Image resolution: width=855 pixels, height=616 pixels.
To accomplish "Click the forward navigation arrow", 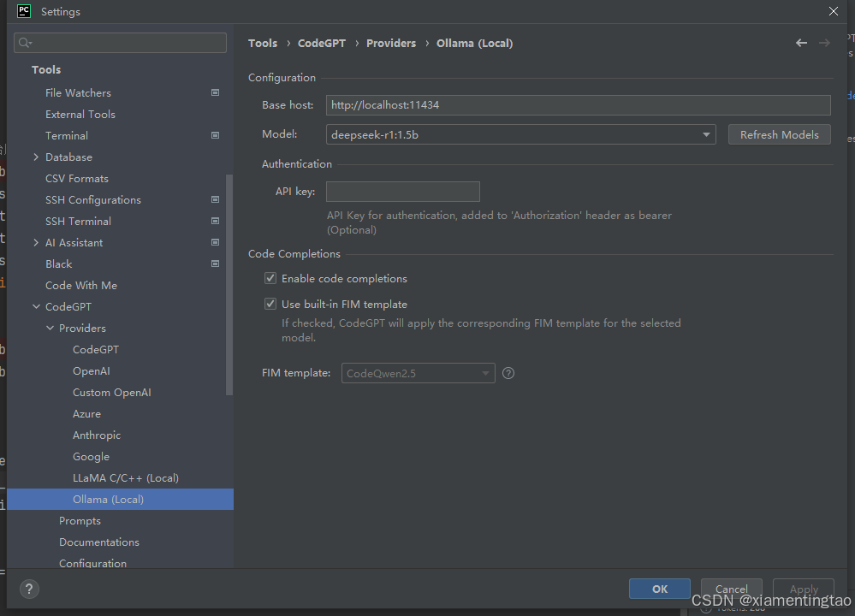I will point(824,43).
